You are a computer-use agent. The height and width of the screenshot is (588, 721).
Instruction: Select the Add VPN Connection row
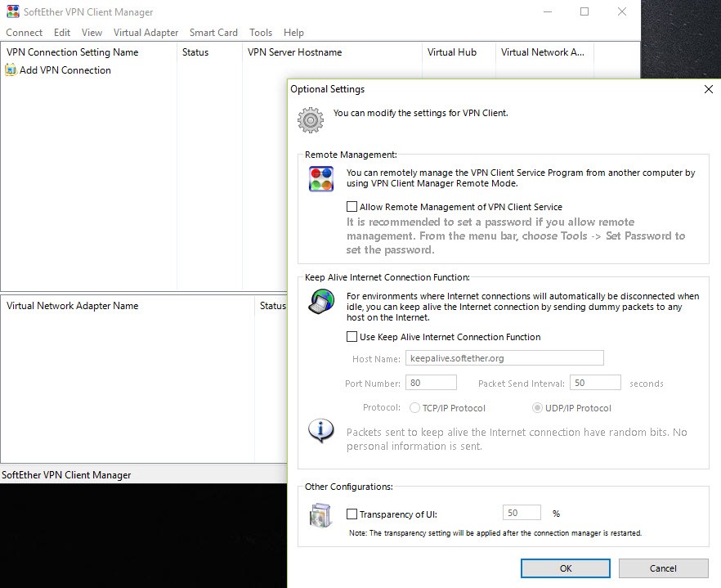tap(58, 70)
